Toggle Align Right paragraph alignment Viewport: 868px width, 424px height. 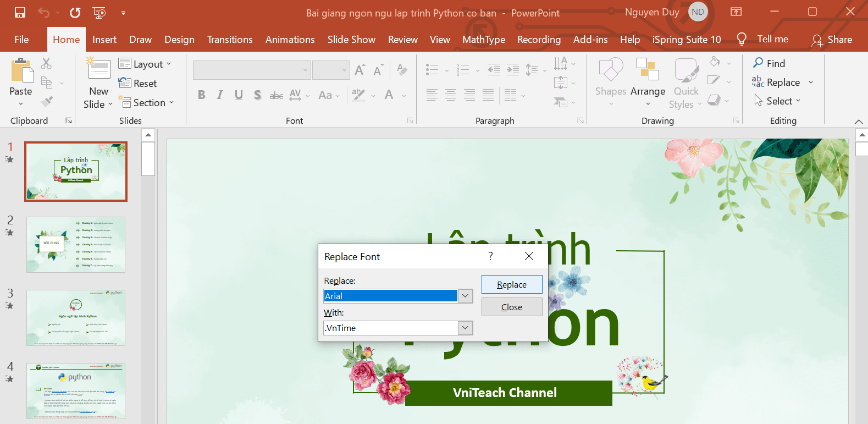point(469,95)
